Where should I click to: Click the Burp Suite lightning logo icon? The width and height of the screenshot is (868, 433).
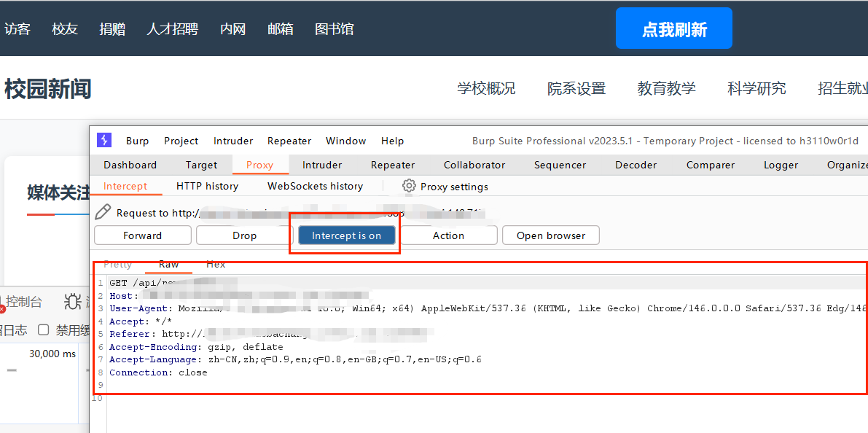(x=104, y=140)
